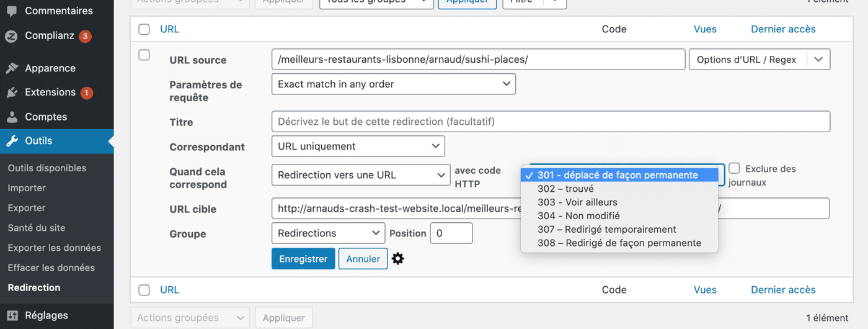
Task: Open the Exact match in any order dropdown
Action: [393, 84]
